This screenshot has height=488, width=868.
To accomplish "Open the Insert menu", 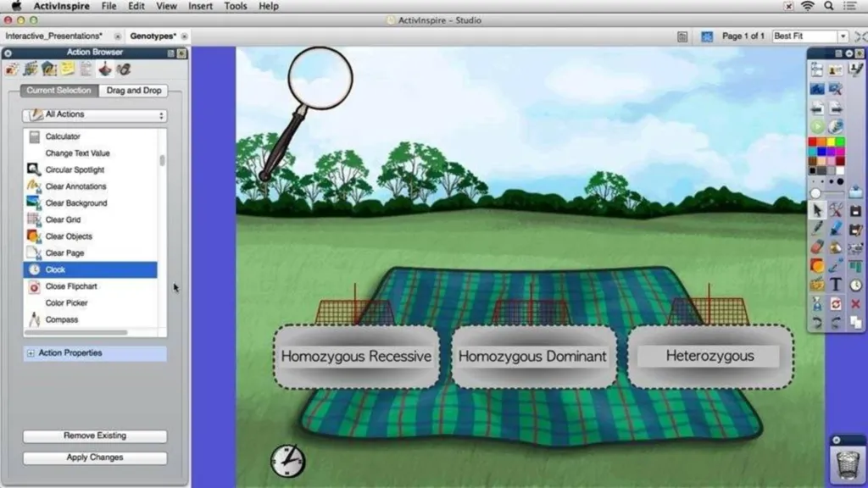I will point(200,6).
